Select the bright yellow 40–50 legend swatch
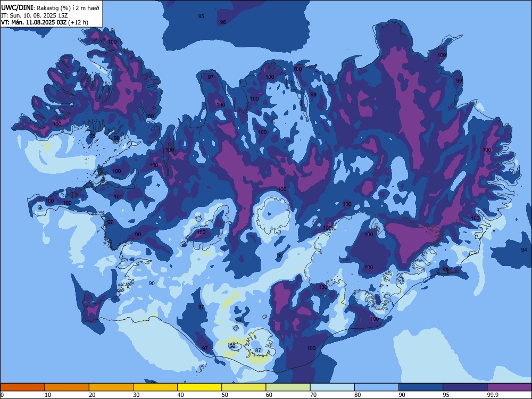 199,387
